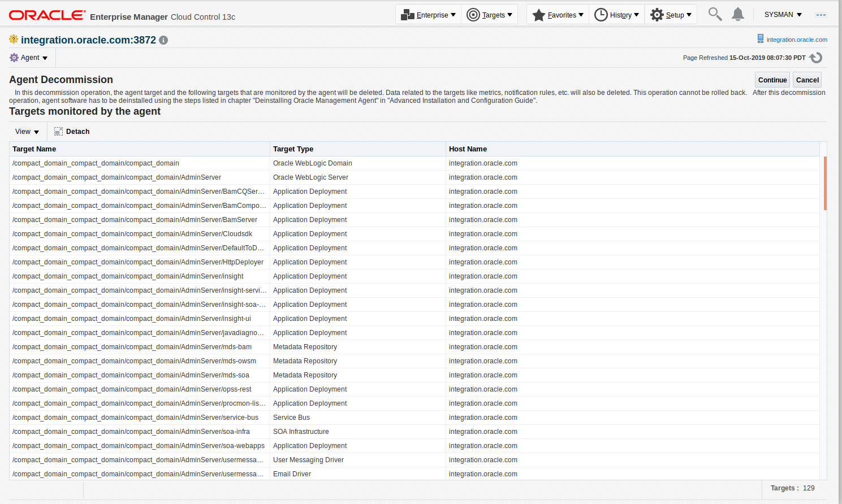
Task: Open the View menu of the table
Action: tap(27, 132)
